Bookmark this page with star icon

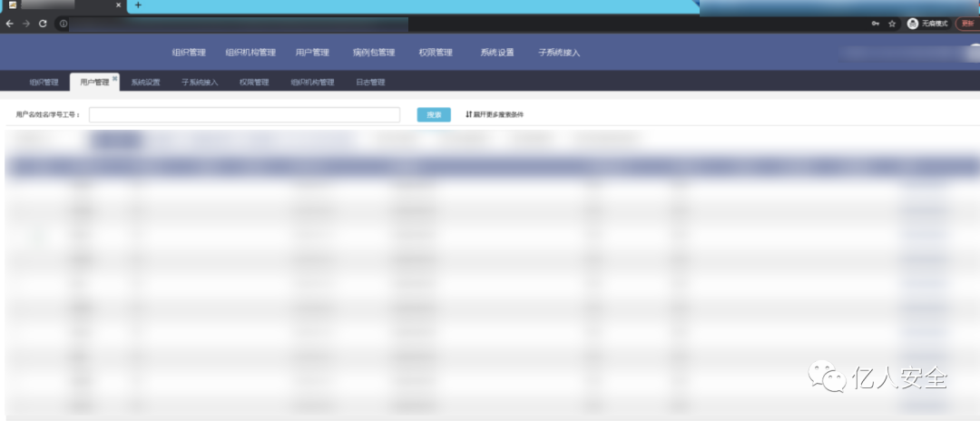(892, 24)
